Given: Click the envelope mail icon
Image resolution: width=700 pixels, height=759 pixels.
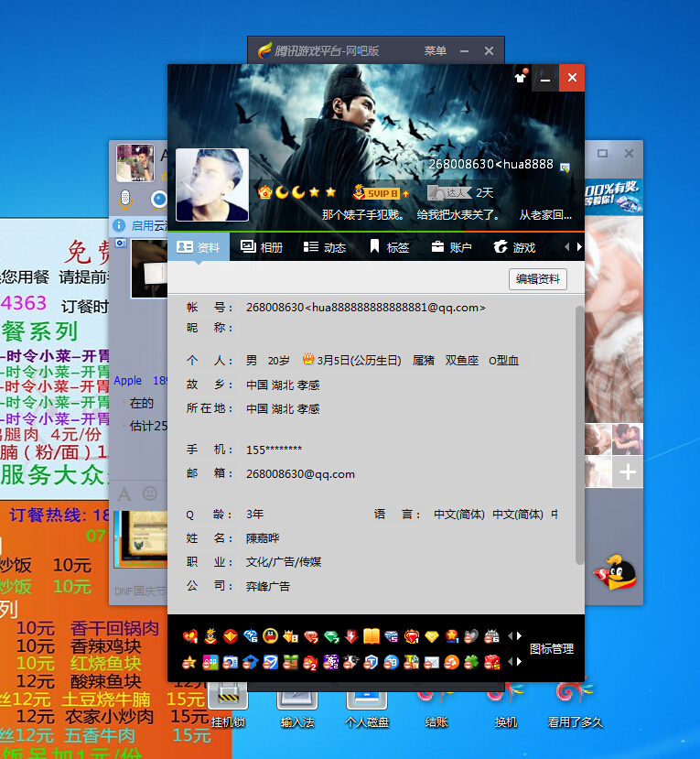Looking at the screenshot, I should pos(432,662).
